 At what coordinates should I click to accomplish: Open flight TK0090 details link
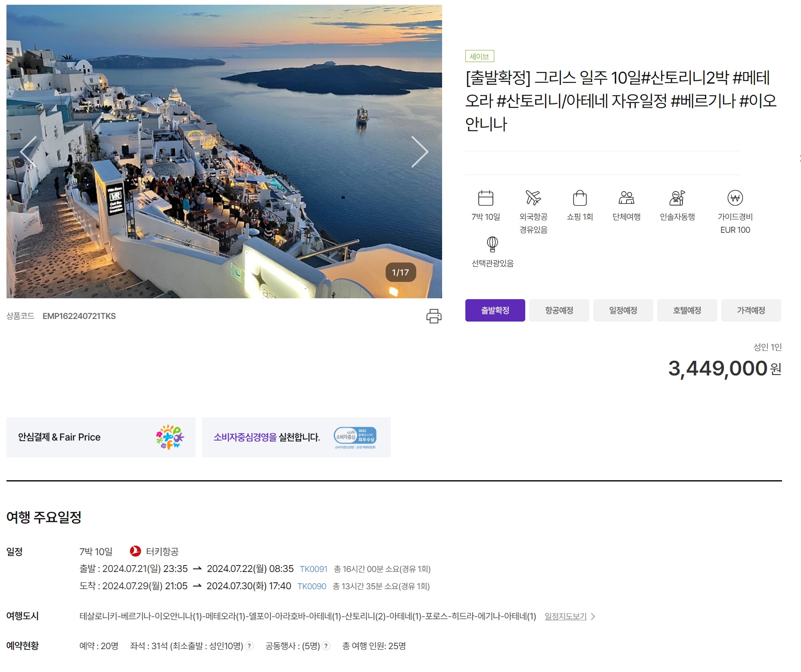tap(312, 586)
